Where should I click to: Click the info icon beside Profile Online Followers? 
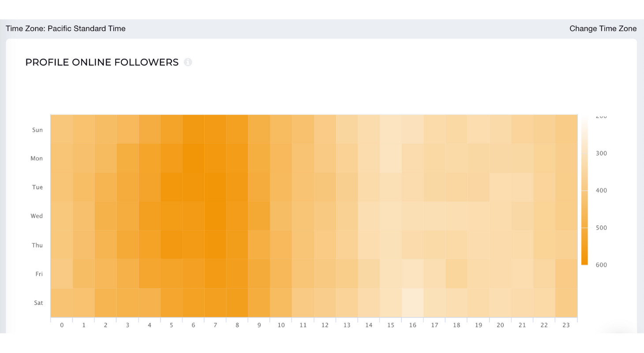coord(188,62)
